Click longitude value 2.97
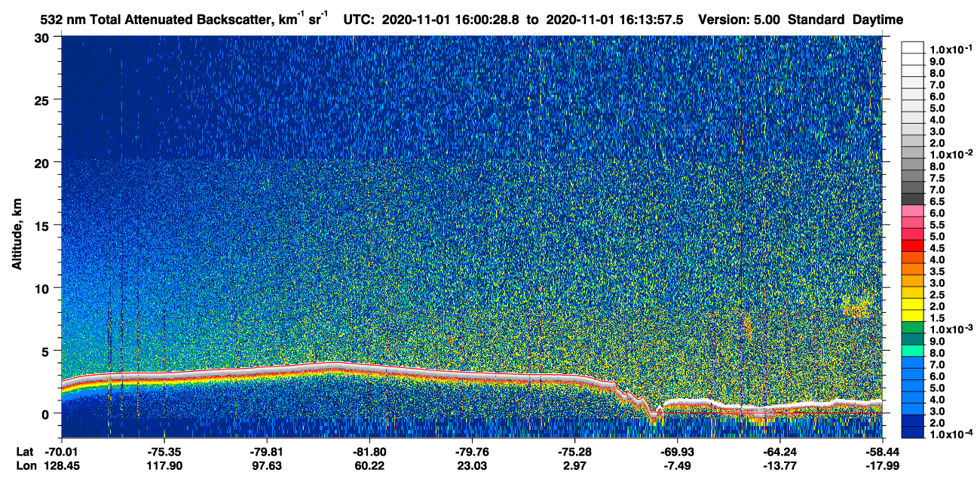Screen dimensions: 980x503 click(x=574, y=466)
